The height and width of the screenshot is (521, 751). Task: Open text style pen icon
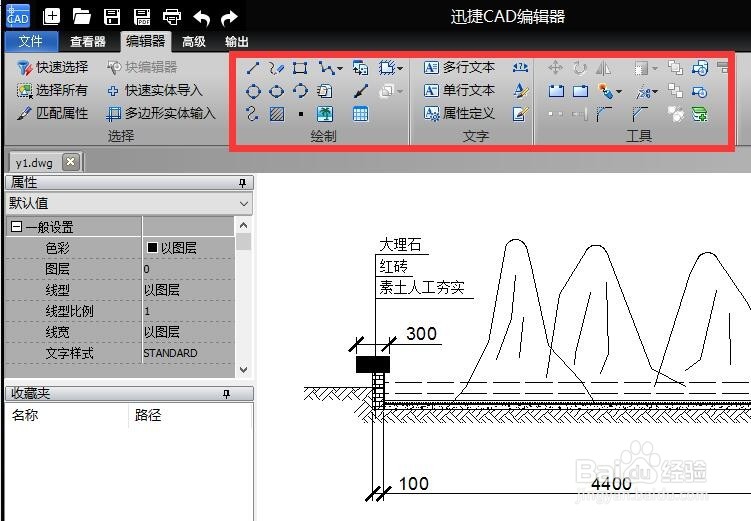(521, 91)
